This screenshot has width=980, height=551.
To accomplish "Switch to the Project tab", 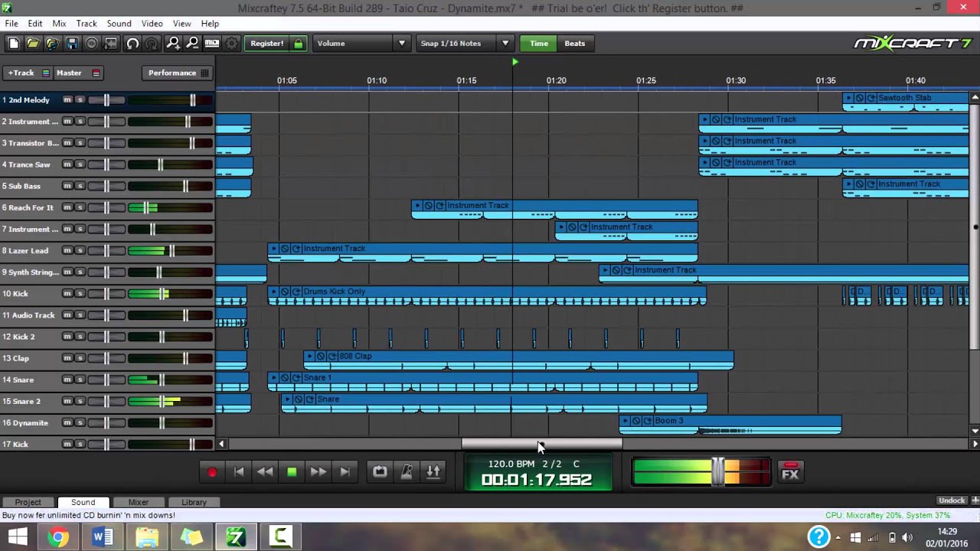I will (28, 502).
